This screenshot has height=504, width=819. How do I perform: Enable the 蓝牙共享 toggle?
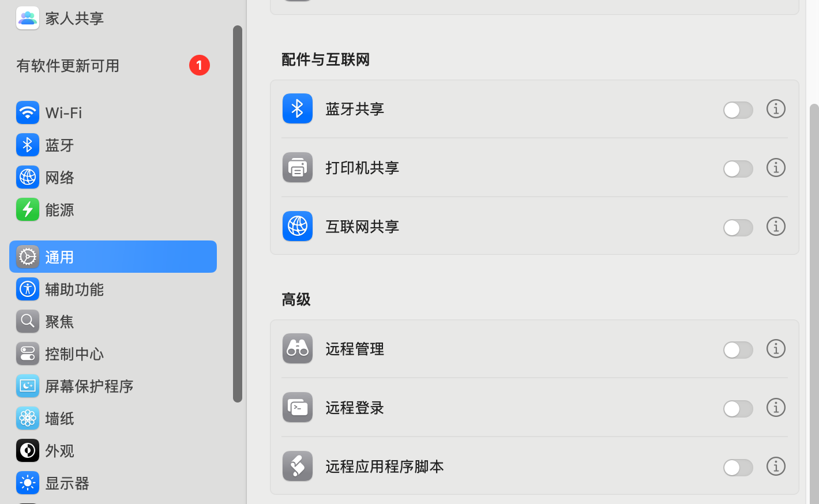tap(738, 110)
